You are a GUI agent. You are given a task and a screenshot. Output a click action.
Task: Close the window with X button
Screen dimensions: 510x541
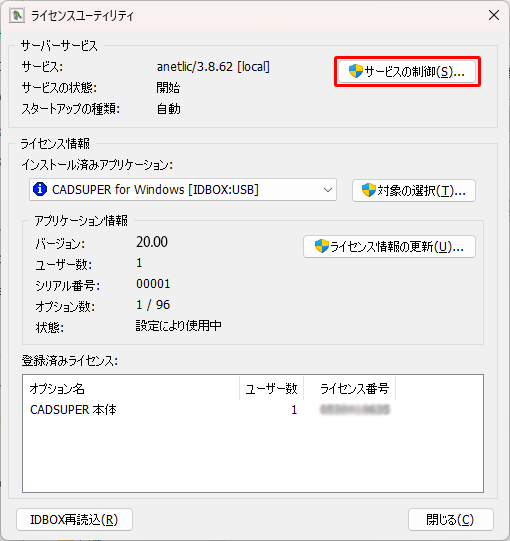click(x=494, y=15)
